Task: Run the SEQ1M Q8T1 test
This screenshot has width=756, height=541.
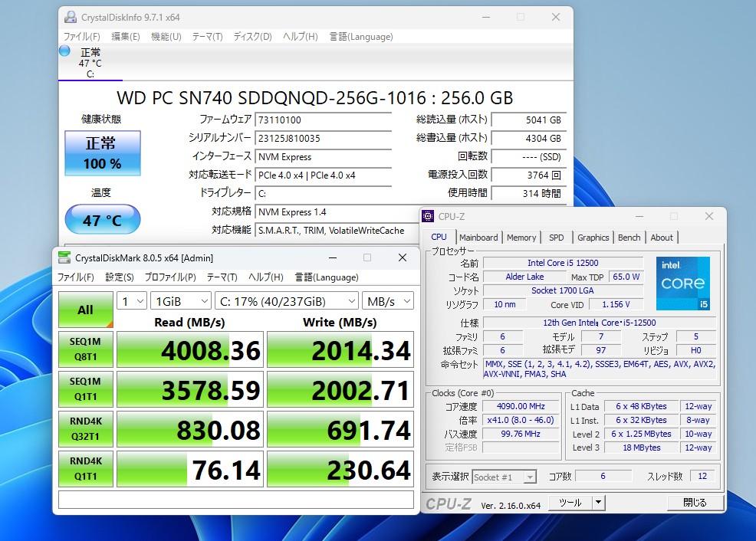Action: point(86,349)
